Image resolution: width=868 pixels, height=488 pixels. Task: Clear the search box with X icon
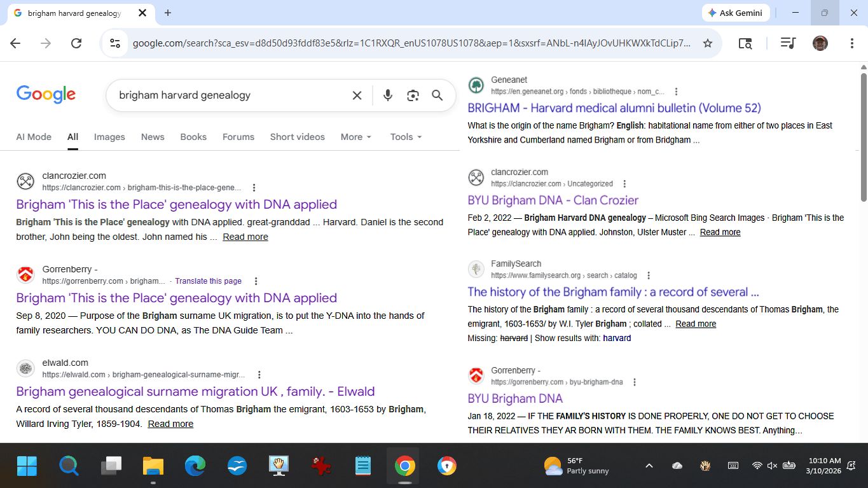(357, 95)
